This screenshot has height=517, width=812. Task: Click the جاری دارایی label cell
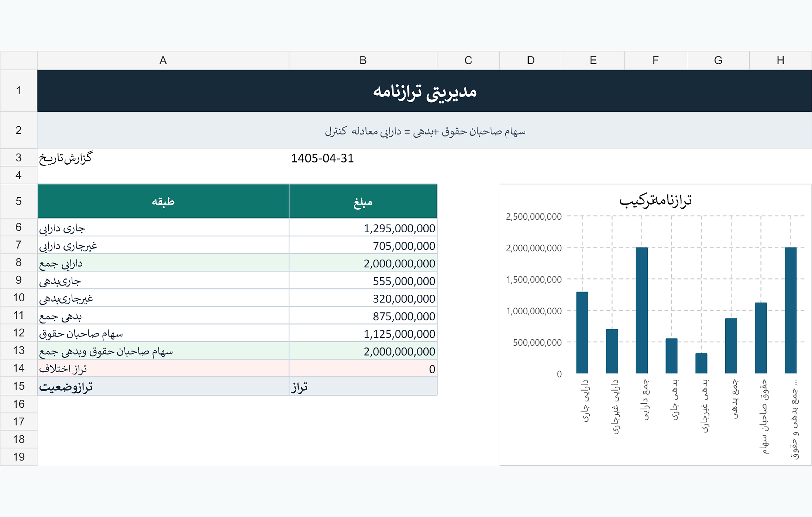point(163,227)
